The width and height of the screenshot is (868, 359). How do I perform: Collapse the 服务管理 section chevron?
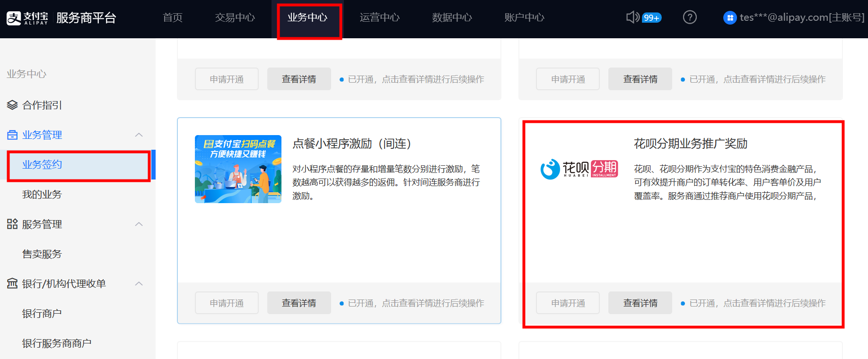point(139,224)
